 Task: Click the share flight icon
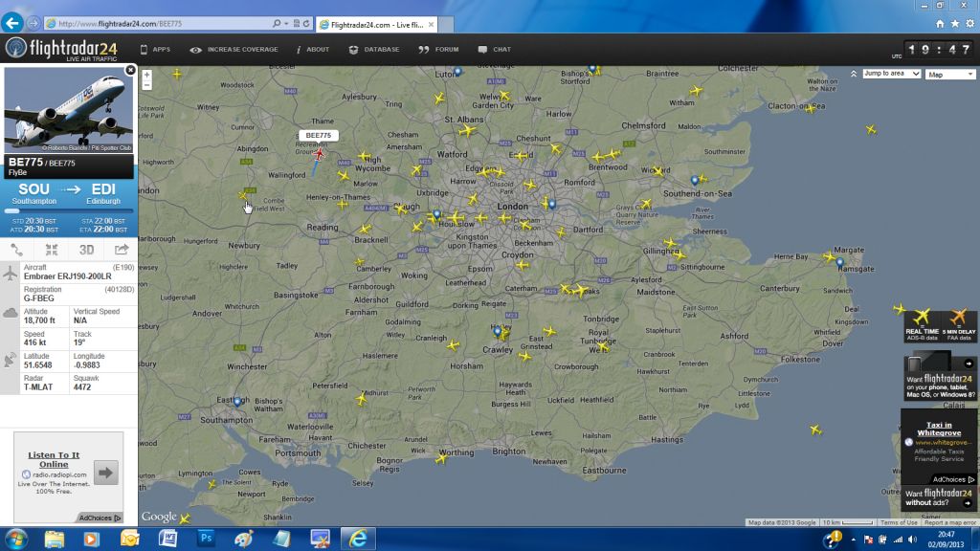pos(122,250)
